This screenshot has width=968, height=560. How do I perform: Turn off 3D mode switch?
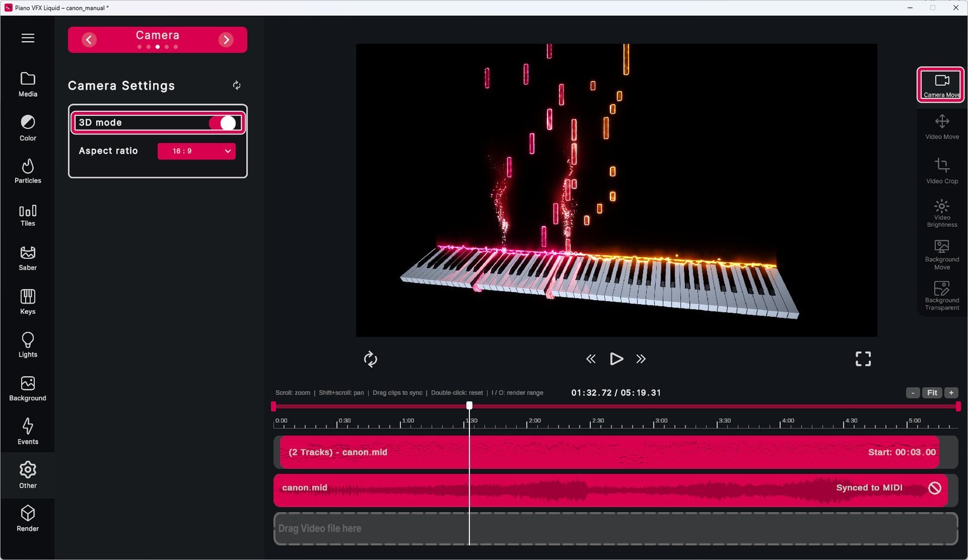point(223,123)
